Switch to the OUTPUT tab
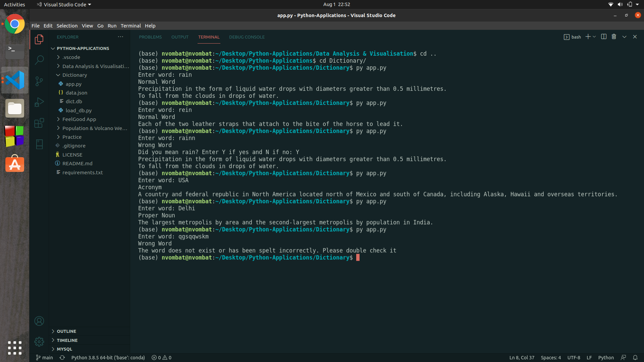Screen dimensions: 644x362 [x=180, y=37]
